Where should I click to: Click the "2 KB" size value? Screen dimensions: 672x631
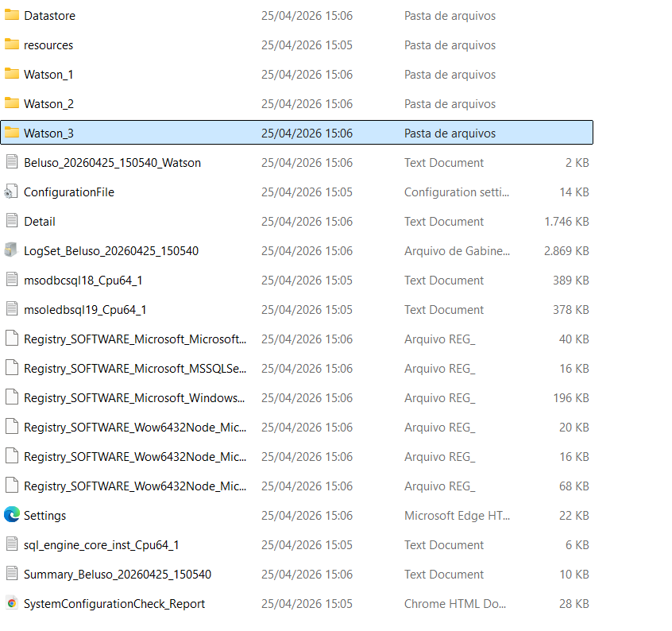coord(577,163)
